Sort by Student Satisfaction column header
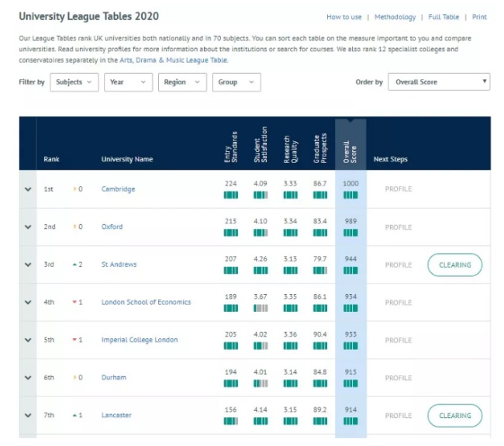Screen dimensions: 504x446 click(261, 145)
